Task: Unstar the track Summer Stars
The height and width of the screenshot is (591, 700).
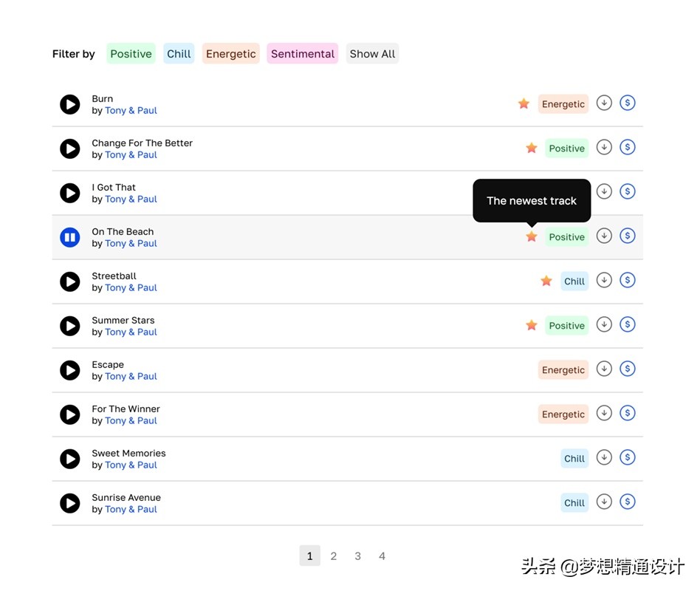Action: 532,324
